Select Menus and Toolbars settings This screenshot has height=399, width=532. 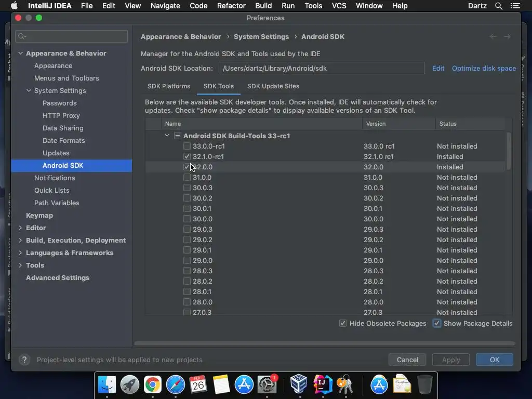pyautogui.click(x=66, y=78)
